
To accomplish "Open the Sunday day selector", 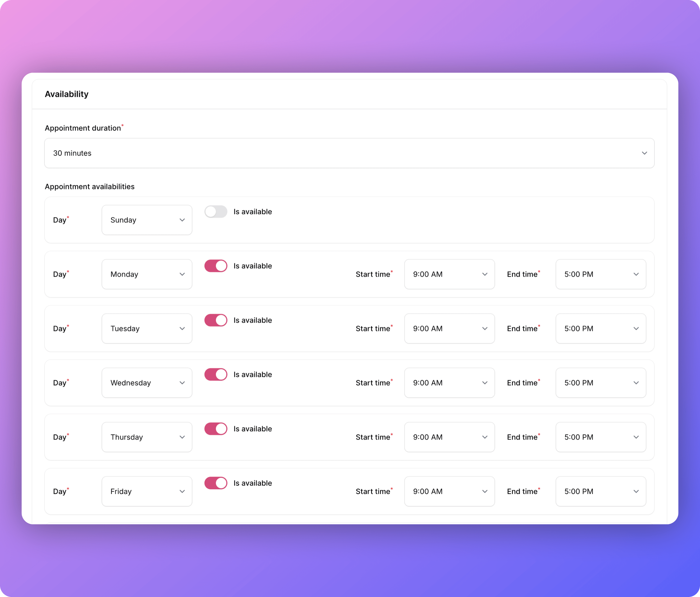I will (147, 220).
